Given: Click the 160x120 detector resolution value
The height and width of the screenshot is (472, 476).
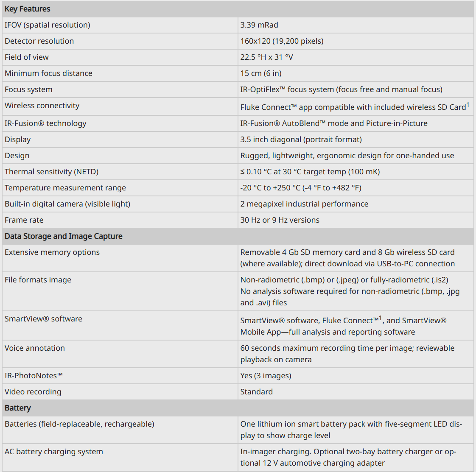Looking at the screenshot, I should 282,41.
